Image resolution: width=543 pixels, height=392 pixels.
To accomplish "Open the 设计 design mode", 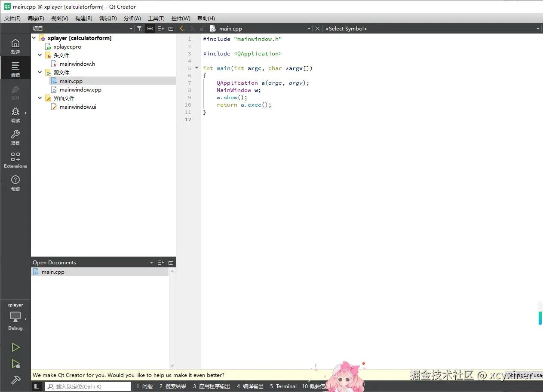I will 15,92.
